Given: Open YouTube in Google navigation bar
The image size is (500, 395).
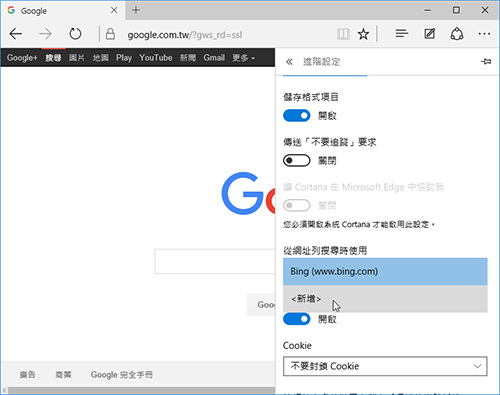Looking at the screenshot, I should point(156,58).
